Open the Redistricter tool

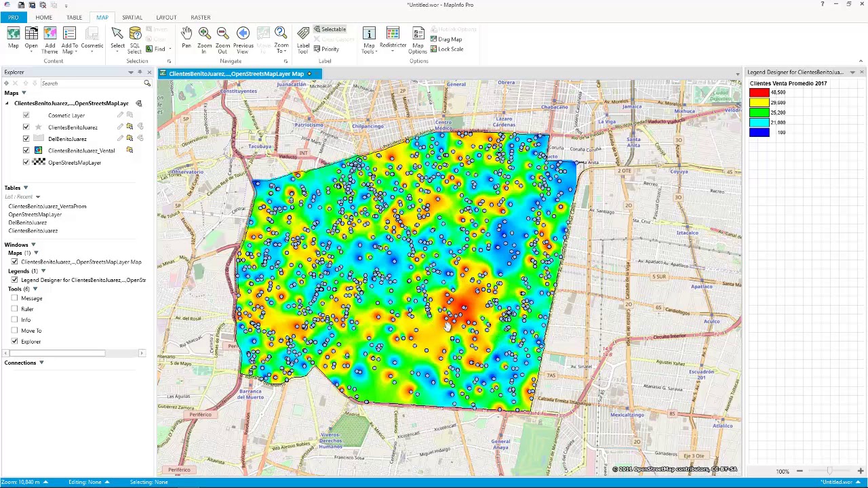point(393,38)
